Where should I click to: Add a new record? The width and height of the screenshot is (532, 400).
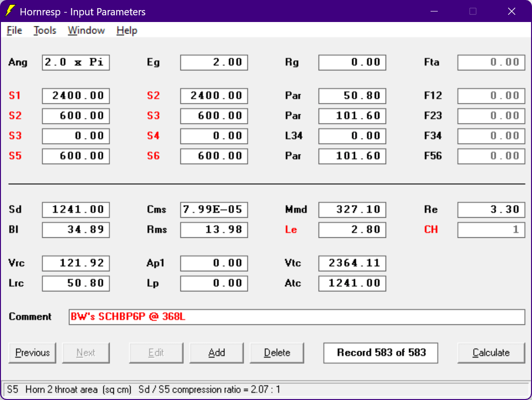coord(216,353)
